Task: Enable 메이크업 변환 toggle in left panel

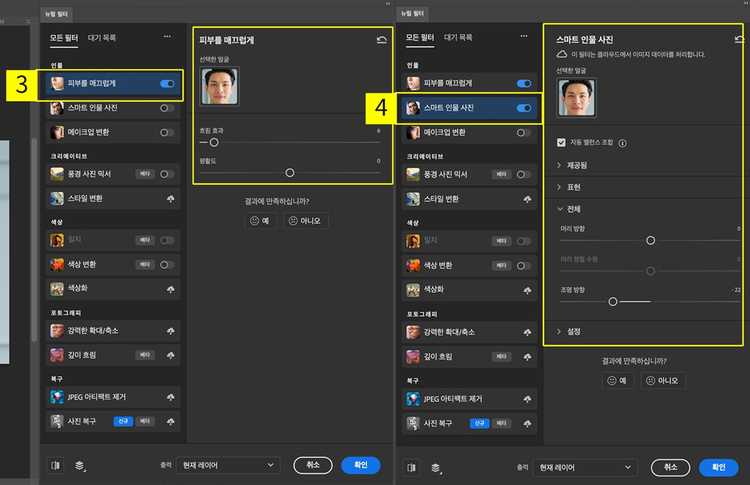Action: tap(167, 132)
